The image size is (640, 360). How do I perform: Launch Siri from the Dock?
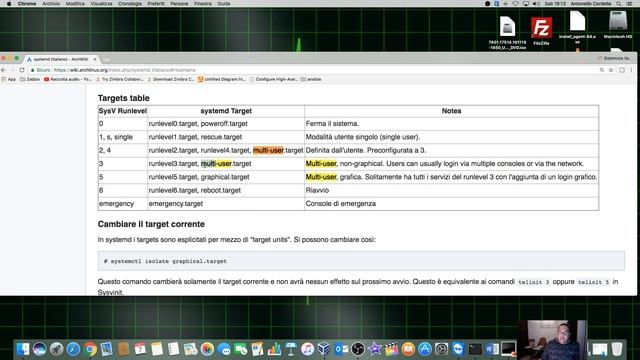point(40,349)
